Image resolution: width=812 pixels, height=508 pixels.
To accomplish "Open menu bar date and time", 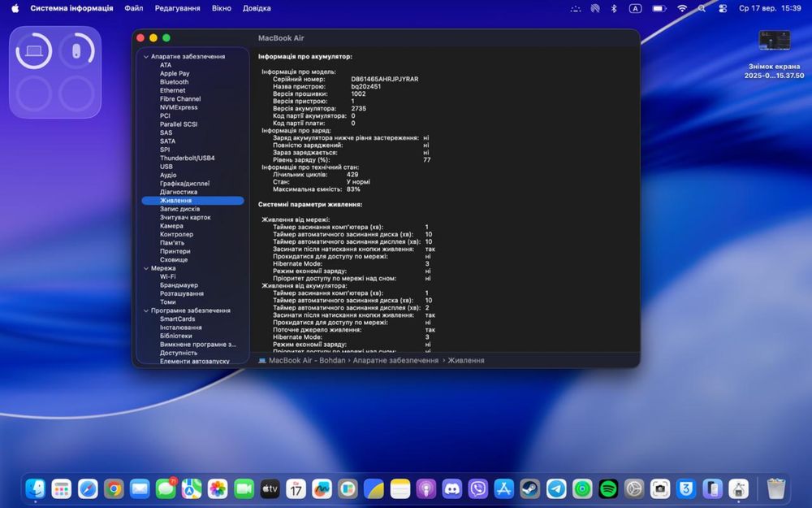I will tap(770, 8).
